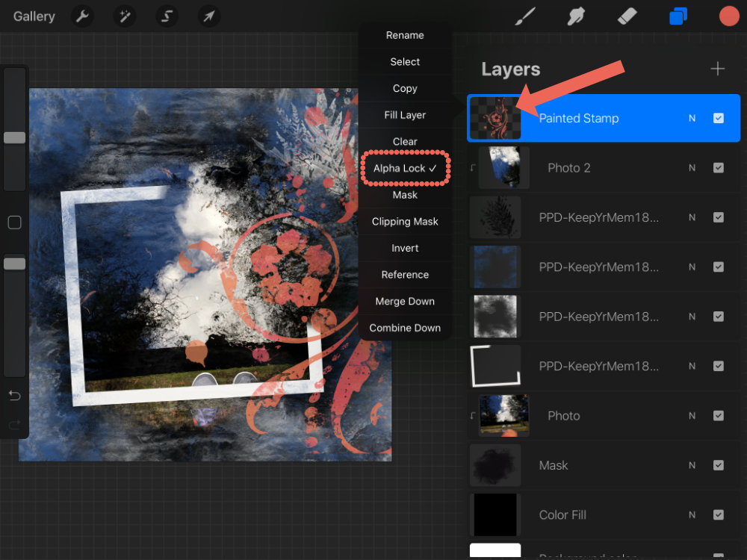This screenshot has height=560, width=747.
Task: Choose Rename from the layer options menu
Action: (405, 35)
